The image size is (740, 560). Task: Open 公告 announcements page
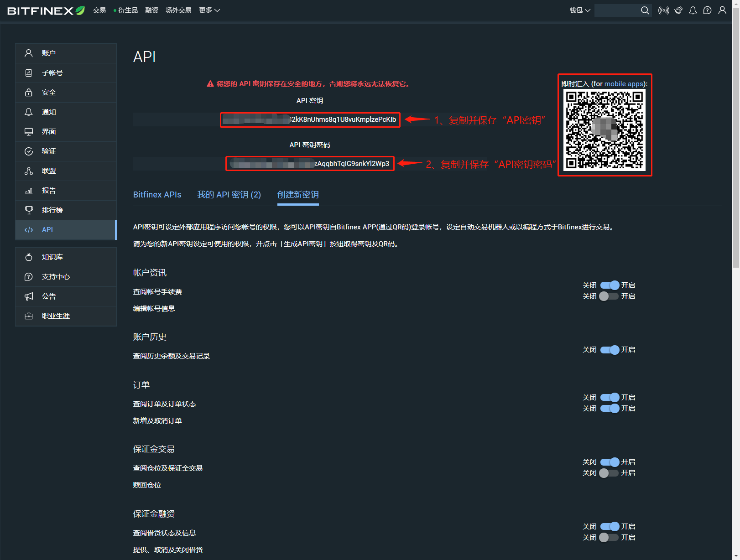(66, 296)
